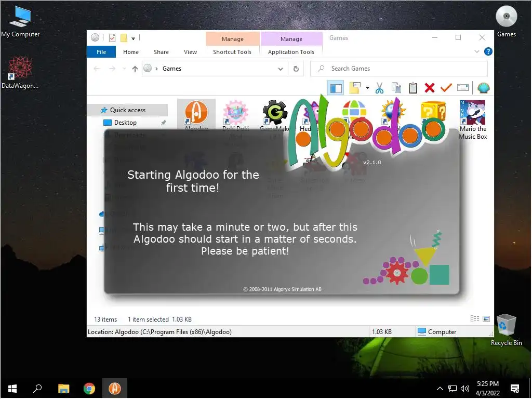Image resolution: width=532 pixels, height=399 pixels.
Task: Click the taskbar search magnifier
Action: [x=37, y=389]
